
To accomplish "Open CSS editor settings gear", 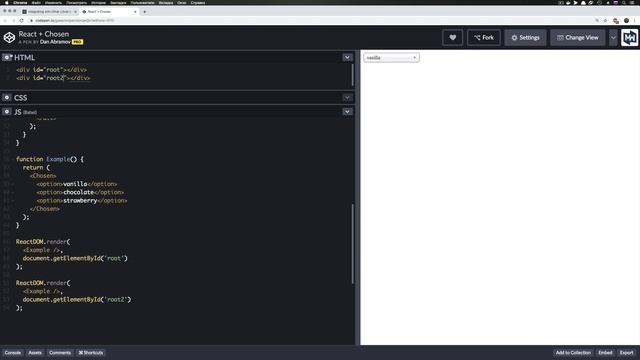I will pyautogui.click(x=7, y=98).
